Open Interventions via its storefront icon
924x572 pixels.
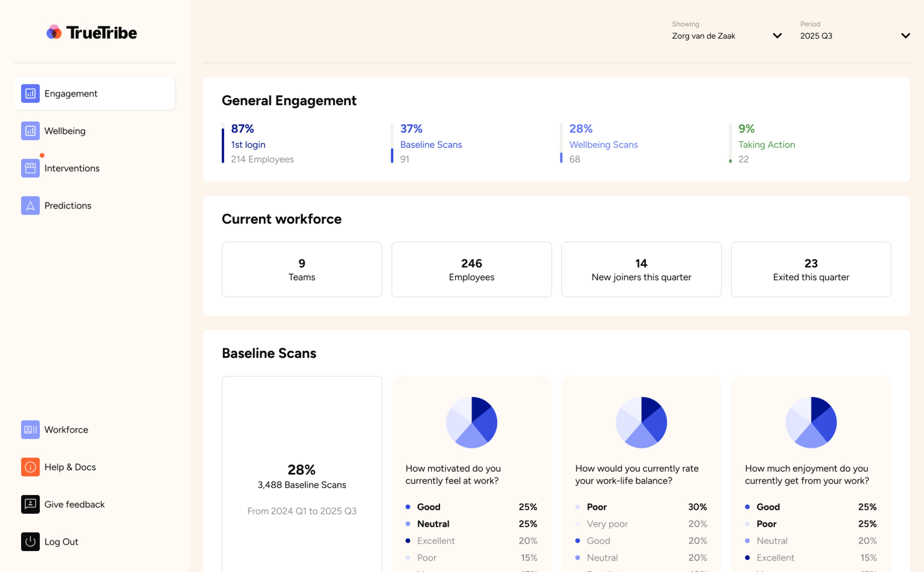coord(30,168)
